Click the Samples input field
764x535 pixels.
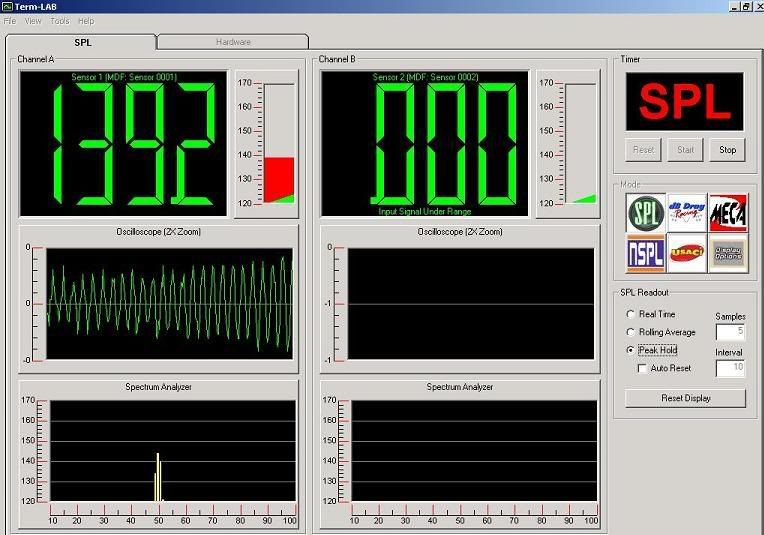pyautogui.click(x=730, y=332)
